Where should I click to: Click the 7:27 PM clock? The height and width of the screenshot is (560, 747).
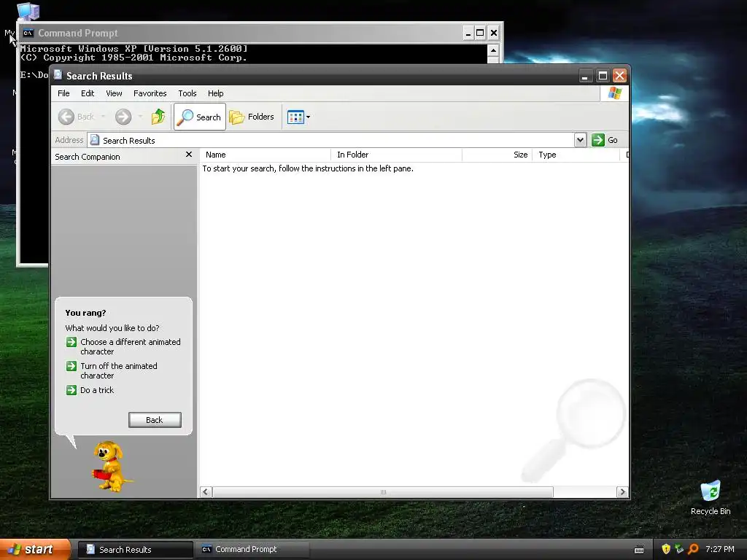720,549
